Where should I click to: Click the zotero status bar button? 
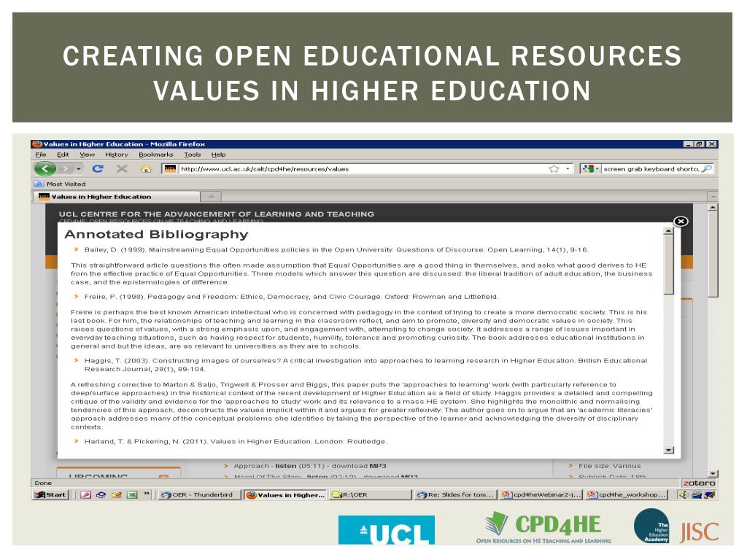click(700, 483)
